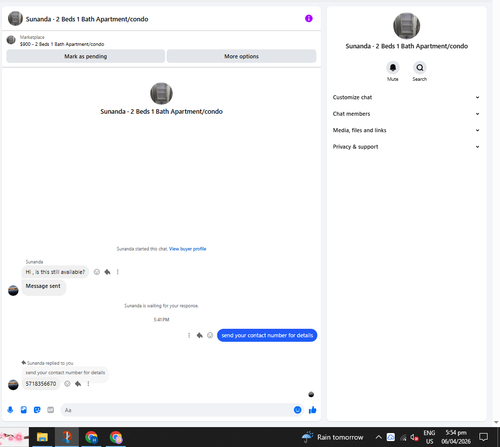Send a thumbs-up like

tap(312, 410)
